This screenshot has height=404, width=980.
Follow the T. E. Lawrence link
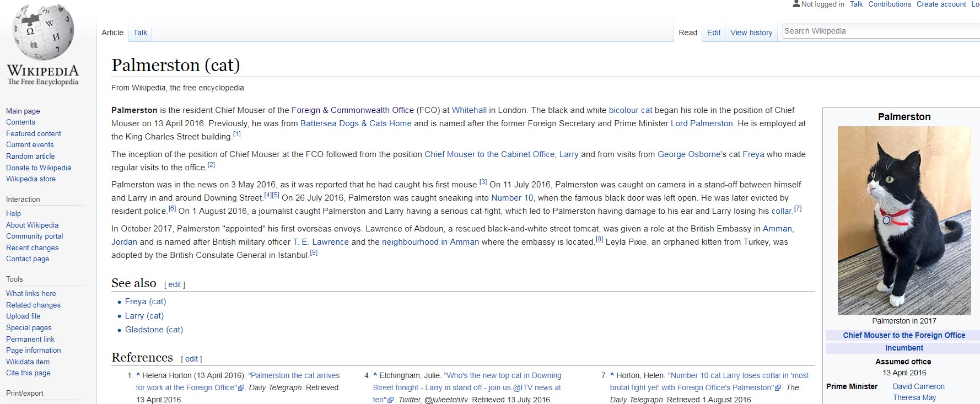[321, 242]
